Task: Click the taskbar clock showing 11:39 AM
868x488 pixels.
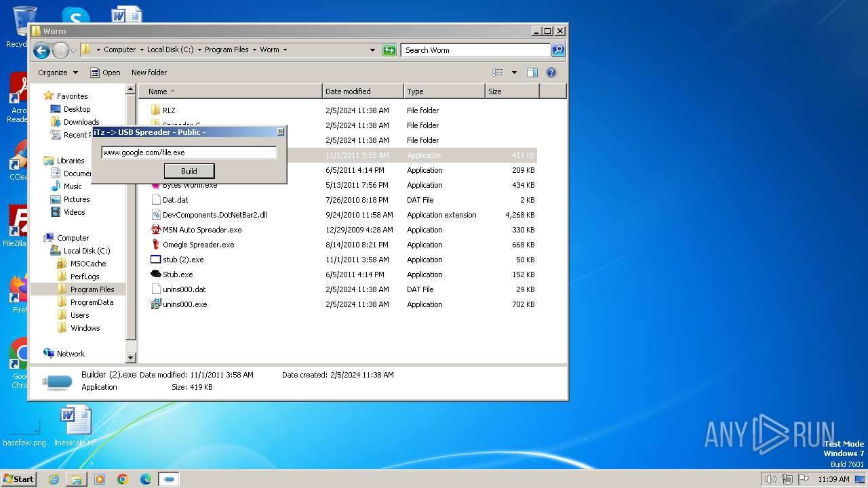Action: tap(833, 479)
